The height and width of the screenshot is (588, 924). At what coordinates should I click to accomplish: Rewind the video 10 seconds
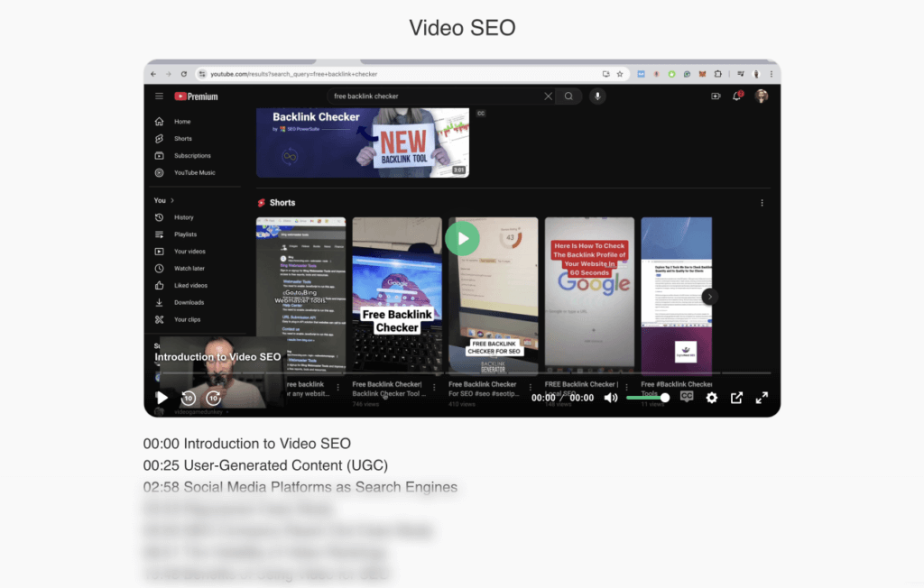tap(189, 398)
